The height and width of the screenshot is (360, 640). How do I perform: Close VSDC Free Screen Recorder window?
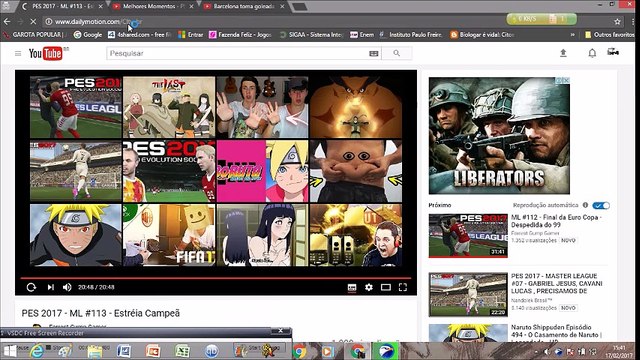tap(280, 331)
